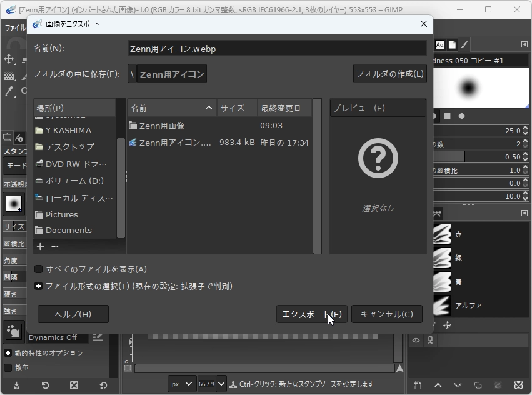Duplicate the selected channel
Viewport: 532px width, 395px height.
click(478, 385)
